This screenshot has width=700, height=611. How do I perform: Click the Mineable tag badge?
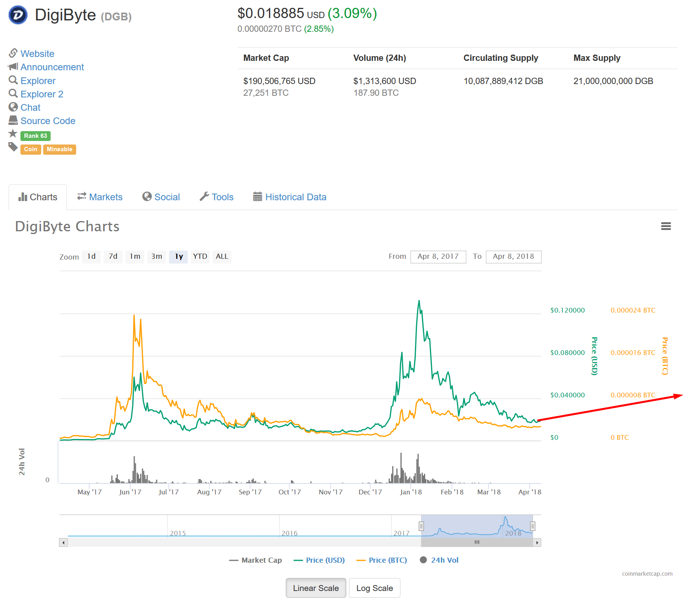point(60,149)
